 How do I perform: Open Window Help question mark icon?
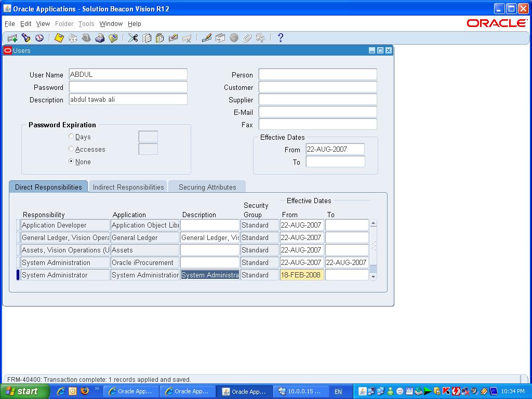click(281, 38)
